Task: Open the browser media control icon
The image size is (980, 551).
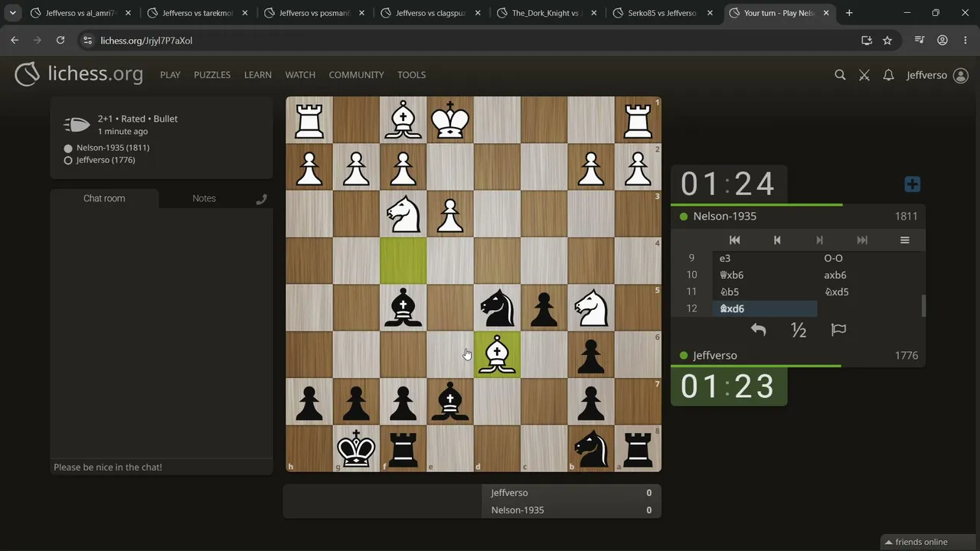Action: (920, 41)
